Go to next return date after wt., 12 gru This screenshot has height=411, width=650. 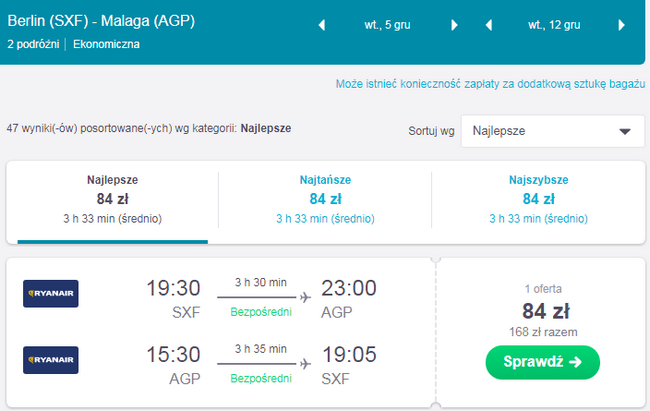[x=621, y=25]
